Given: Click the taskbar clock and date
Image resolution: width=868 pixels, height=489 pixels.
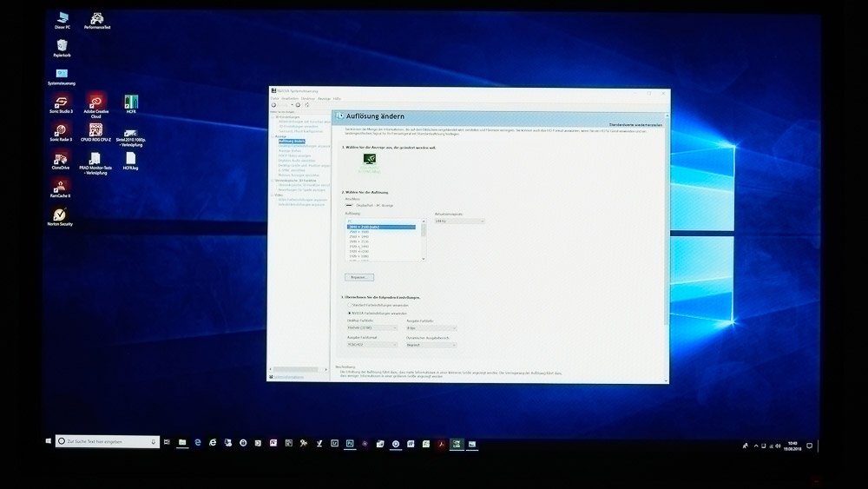Looking at the screenshot, I should pyautogui.click(x=792, y=446).
